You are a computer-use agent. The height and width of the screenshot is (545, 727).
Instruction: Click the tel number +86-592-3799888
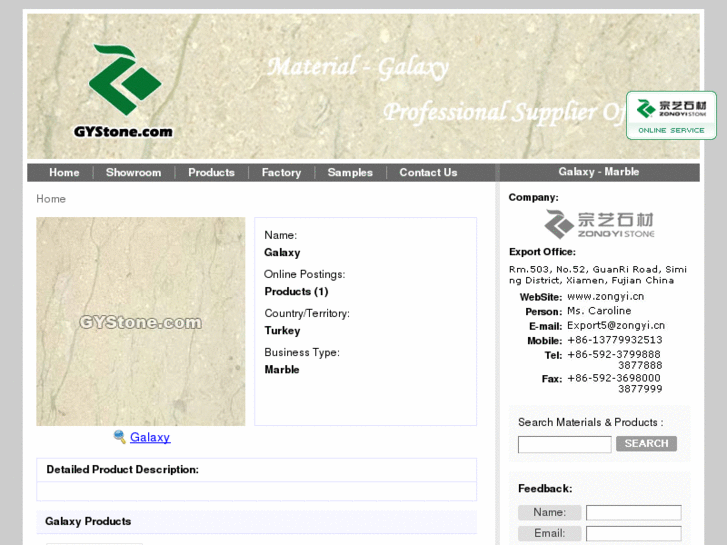tap(613, 354)
